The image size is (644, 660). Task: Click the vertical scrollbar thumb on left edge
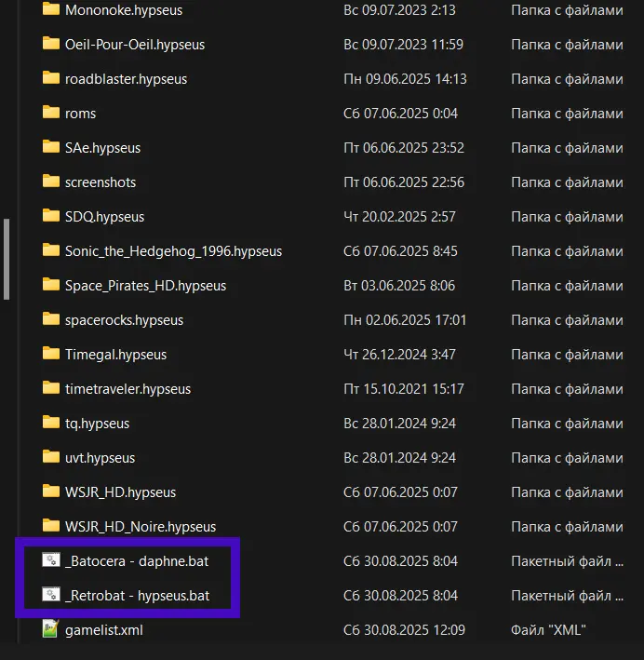7,259
